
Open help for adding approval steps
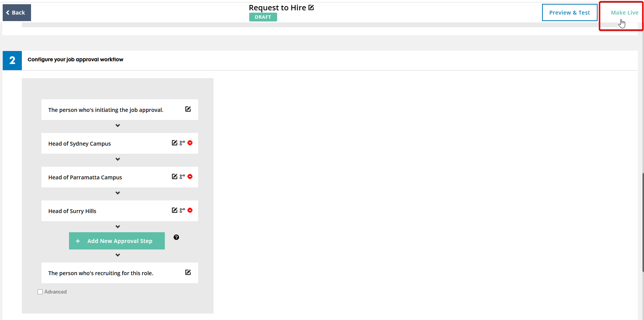tap(176, 237)
